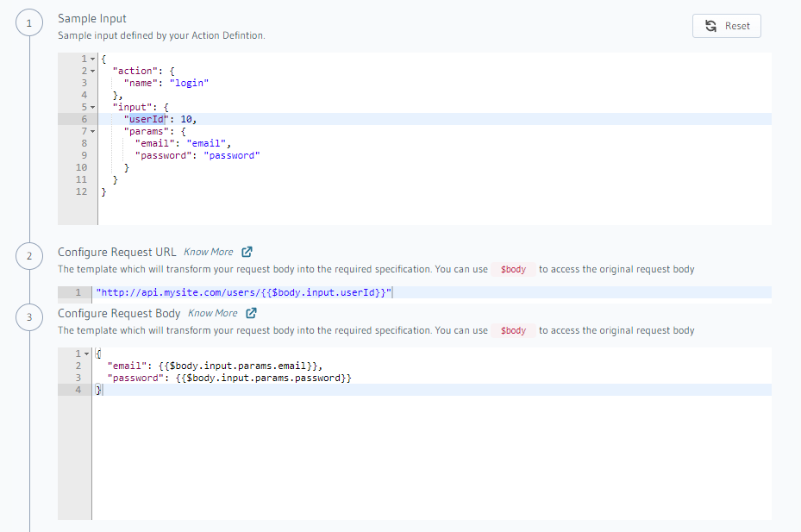This screenshot has width=801, height=532.
Task: Click the refresh icon inside Reset button
Action: pyautogui.click(x=710, y=26)
